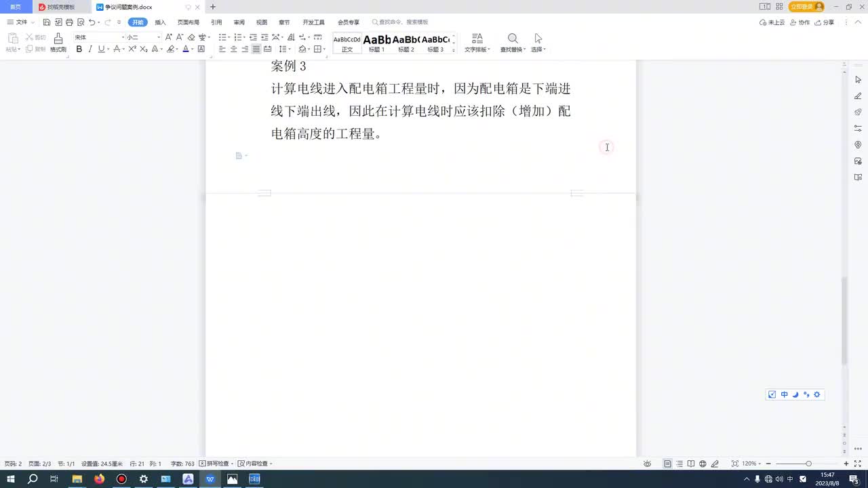Click the Format Painter (格式刷) brush
Viewport: 868px width, 488px height.
click(58, 42)
